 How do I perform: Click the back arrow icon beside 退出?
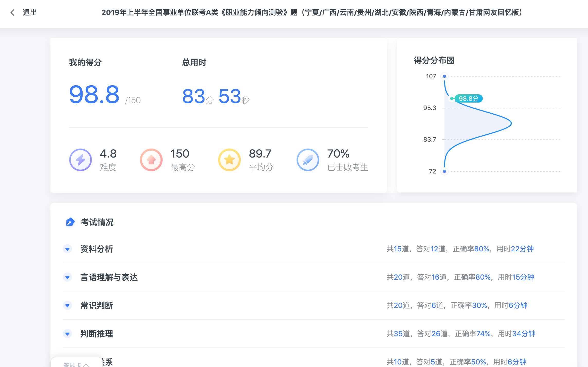(12, 12)
